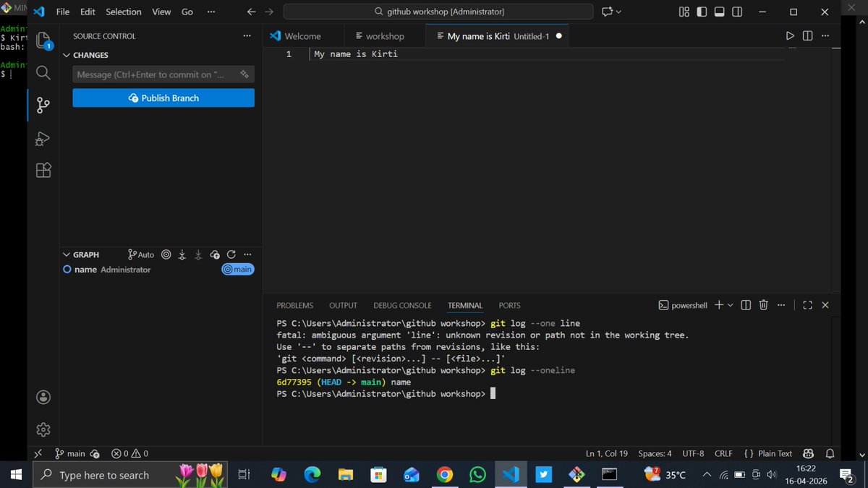Click the Publish Branch cloud icon in Graph header
868x488 pixels.
(x=215, y=254)
